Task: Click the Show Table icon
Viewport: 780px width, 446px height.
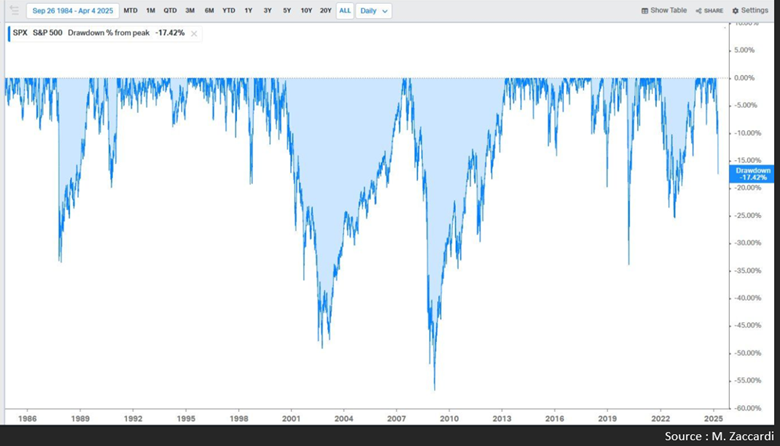Action: tap(646, 11)
